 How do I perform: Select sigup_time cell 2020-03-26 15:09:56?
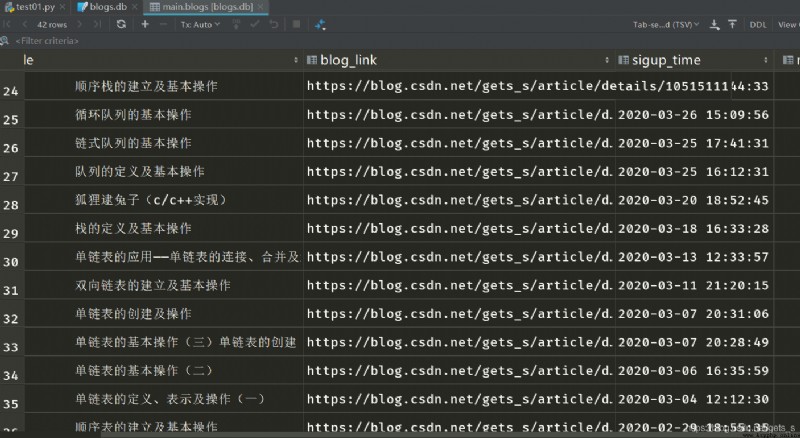pos(693,114)
